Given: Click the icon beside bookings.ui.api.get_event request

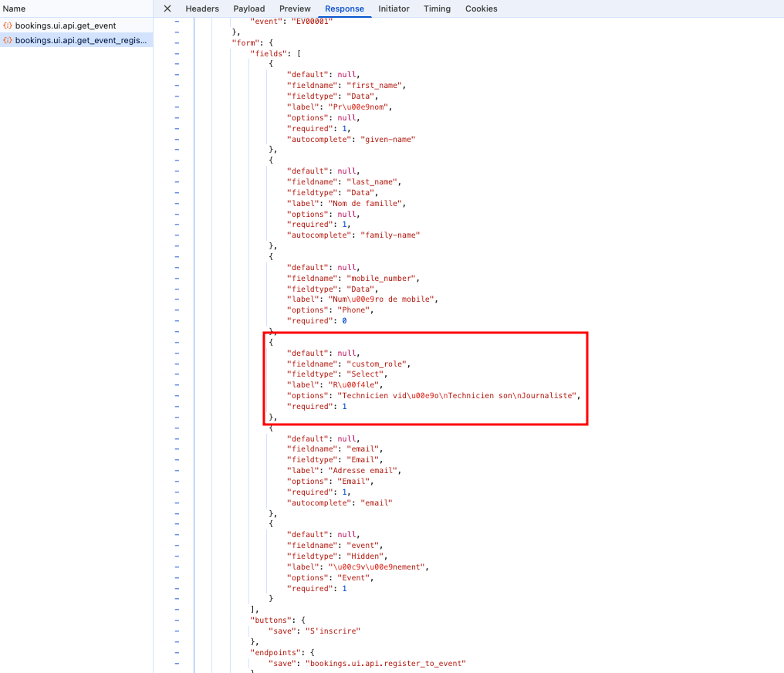Looking at the screenshot, I should pyautogui.click(x=8, y=25).
